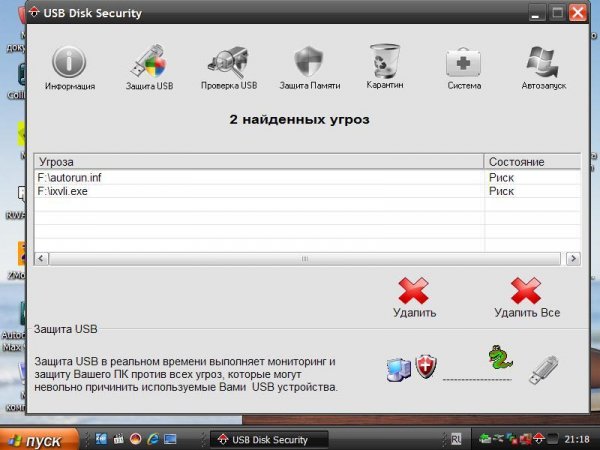Click the green snake virus icon

(500, 357)
